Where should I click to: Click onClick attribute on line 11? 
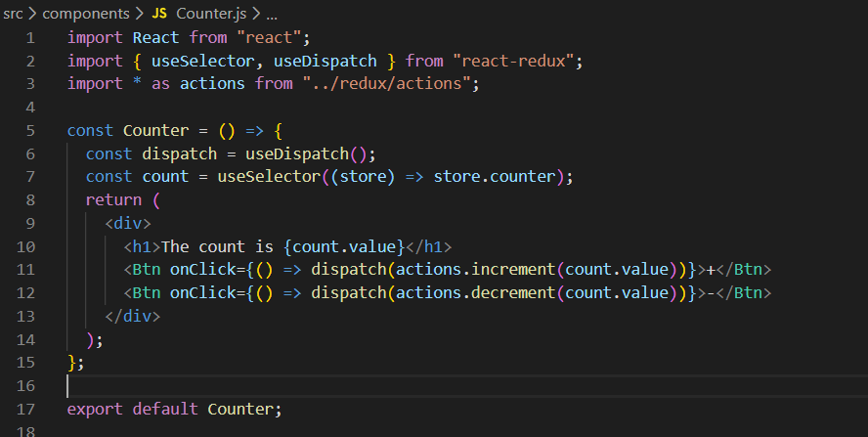pos(202,270)
